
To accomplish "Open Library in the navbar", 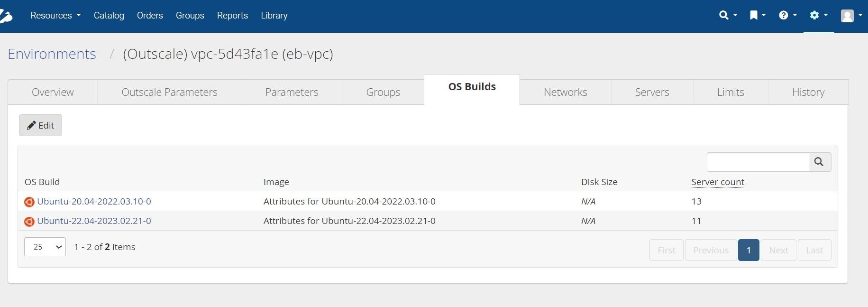I will coord(274,16).
